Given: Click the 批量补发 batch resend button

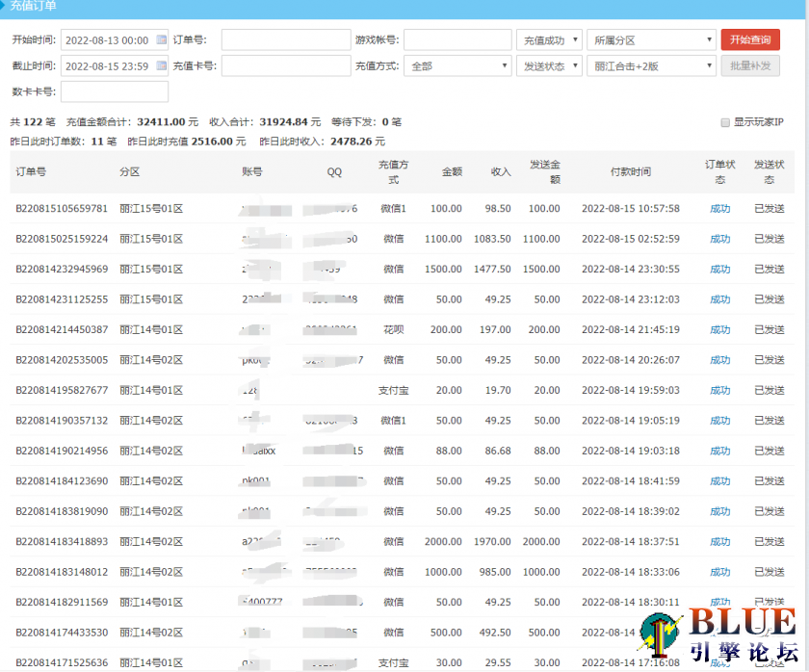Looking at the screenshot, I should (750, 65).
